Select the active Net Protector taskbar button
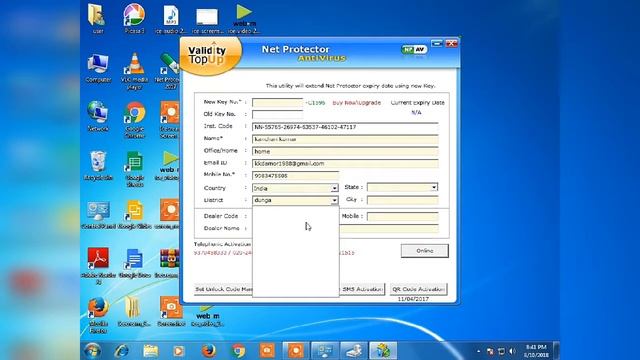 tap(382, 351)
